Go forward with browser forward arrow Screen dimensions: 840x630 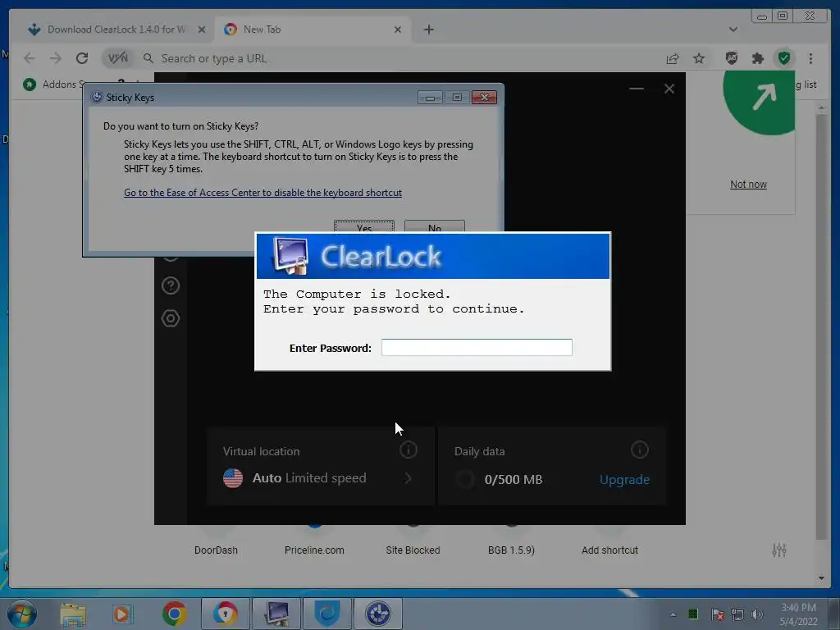55,58
